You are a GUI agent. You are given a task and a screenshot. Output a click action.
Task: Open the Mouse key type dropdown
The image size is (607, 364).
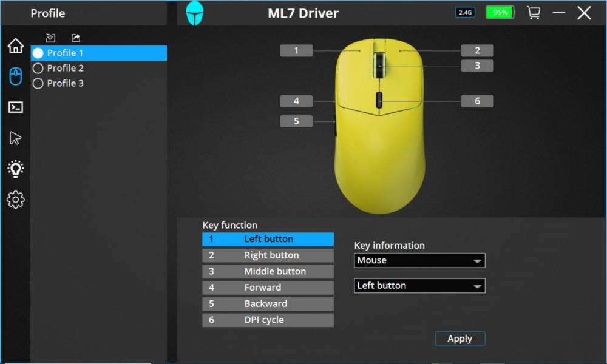click(419, 260)
